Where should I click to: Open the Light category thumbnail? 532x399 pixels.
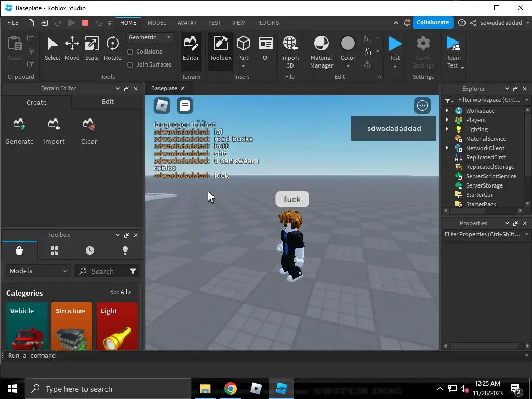click(117, 326)
